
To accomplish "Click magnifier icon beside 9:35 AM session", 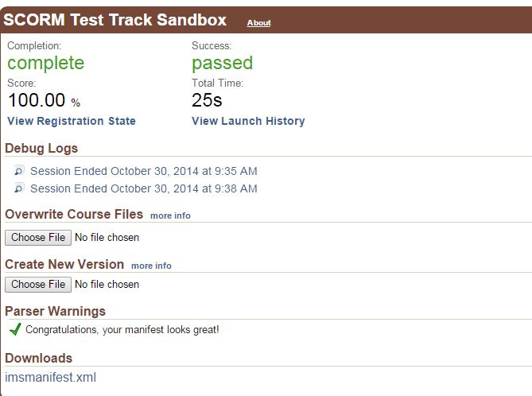I will [20, 171].
